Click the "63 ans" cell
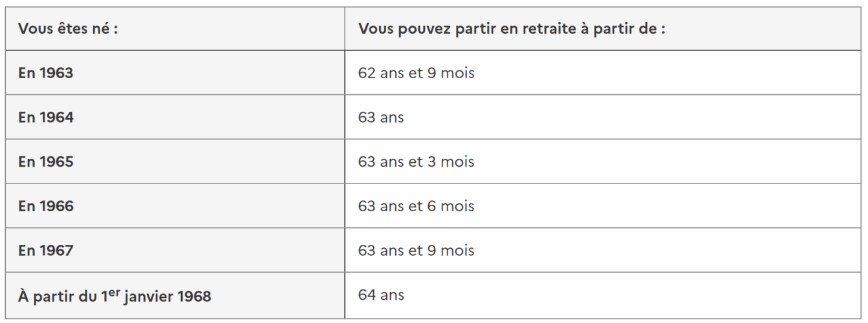This screenshot has width=868, height=323. coord(381,118)
